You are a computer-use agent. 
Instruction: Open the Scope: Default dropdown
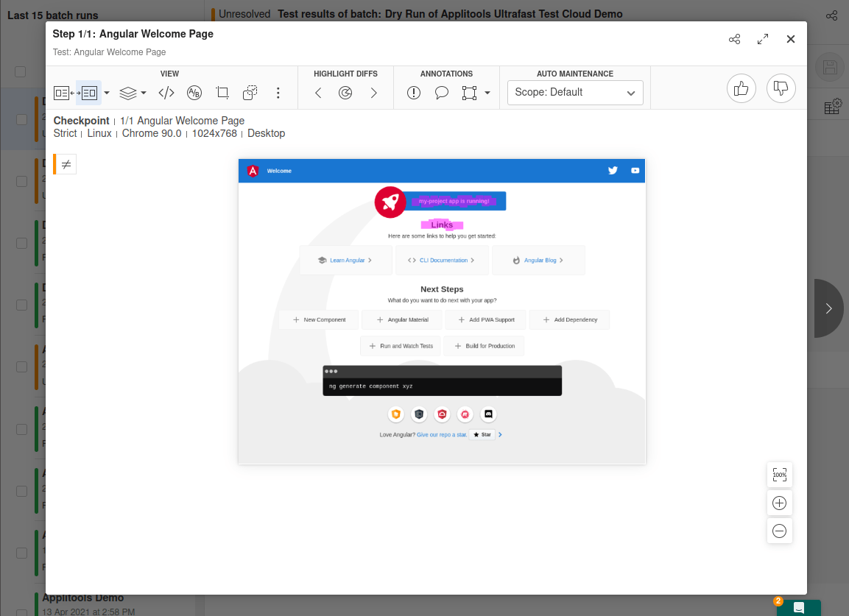pyautogui.click(x=575, y=93)
